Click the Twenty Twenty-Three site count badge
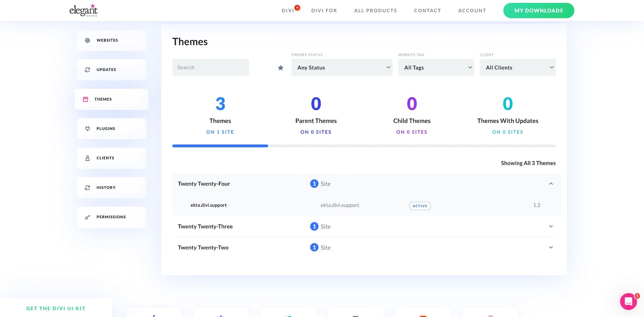 coord(314,226)
